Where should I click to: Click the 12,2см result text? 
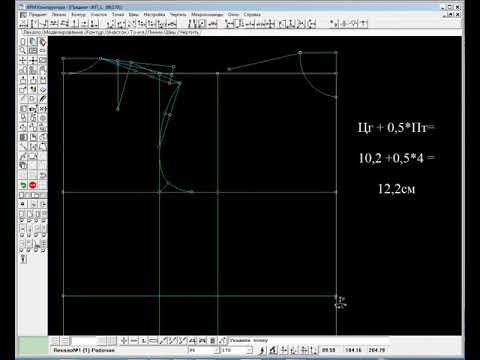click(x=397, y=189)
